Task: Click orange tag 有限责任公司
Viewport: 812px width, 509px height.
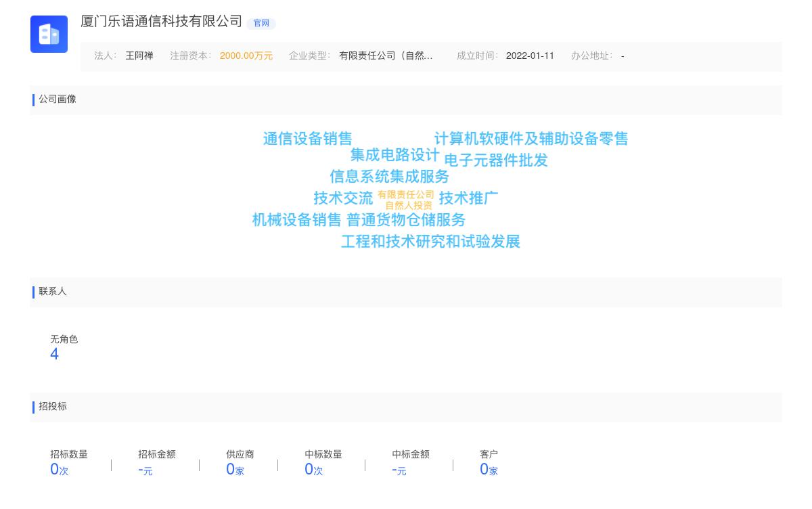Action: 406,195
